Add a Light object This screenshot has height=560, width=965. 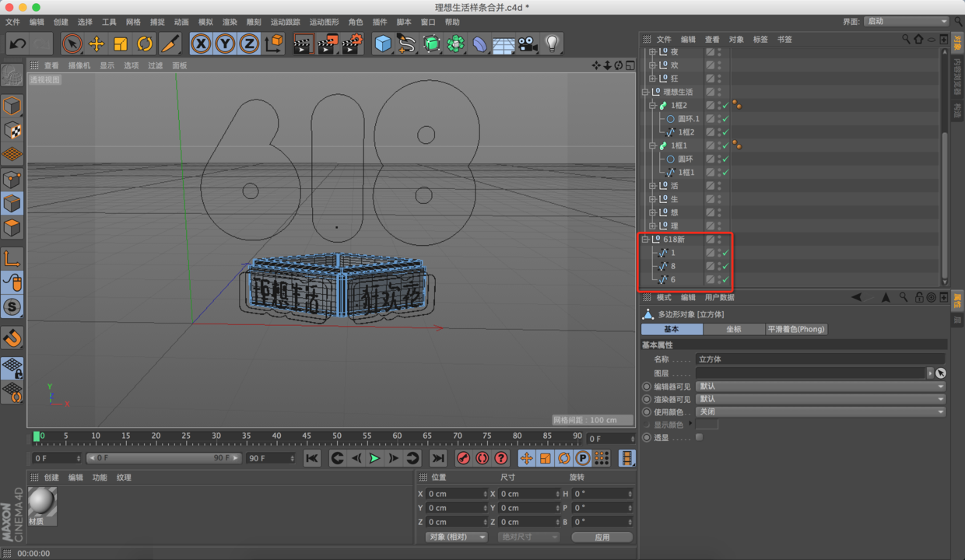[x=552, y=44]
